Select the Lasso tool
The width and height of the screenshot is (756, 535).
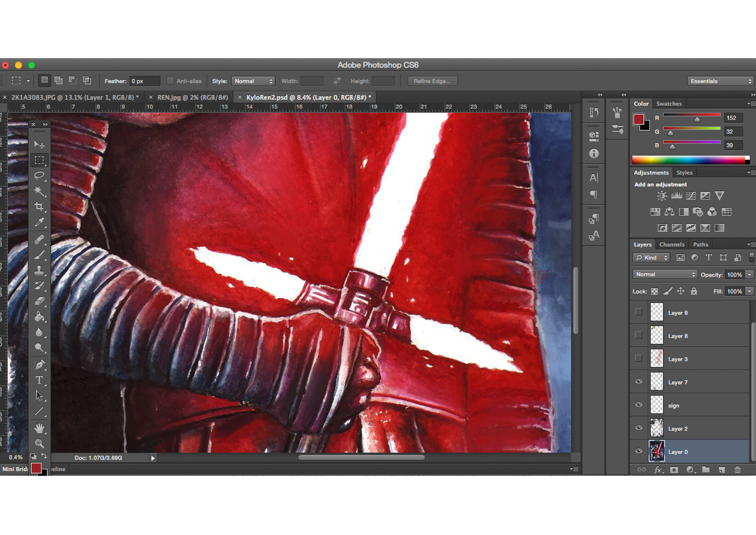[x=39, y=175]
